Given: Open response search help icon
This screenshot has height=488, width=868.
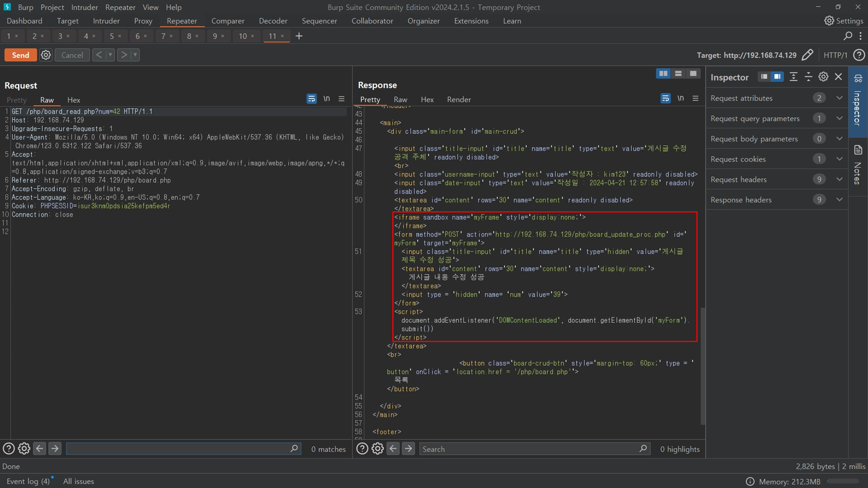Looking at the screenshot, I should point(362,449).
